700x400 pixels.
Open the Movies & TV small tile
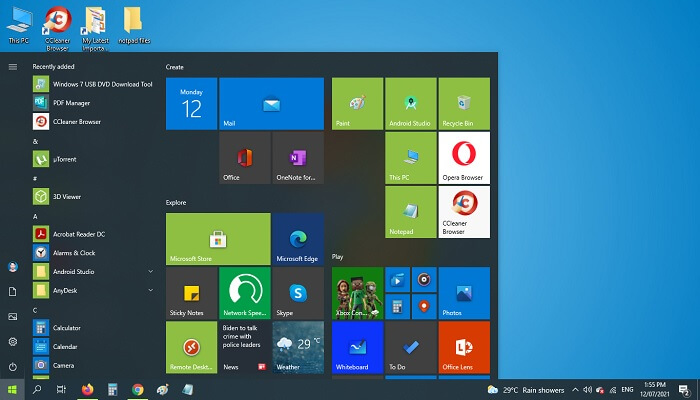pyautogui.click(x=397, y=279)
